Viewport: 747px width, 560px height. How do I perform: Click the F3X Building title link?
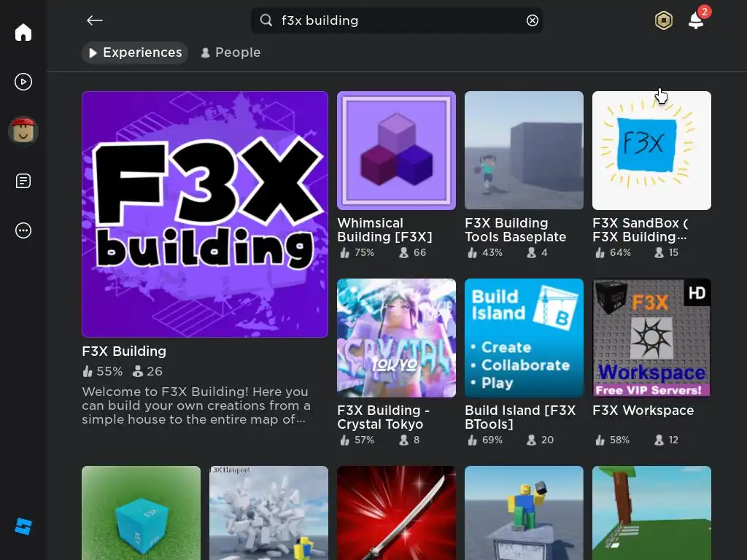(124, 351)
